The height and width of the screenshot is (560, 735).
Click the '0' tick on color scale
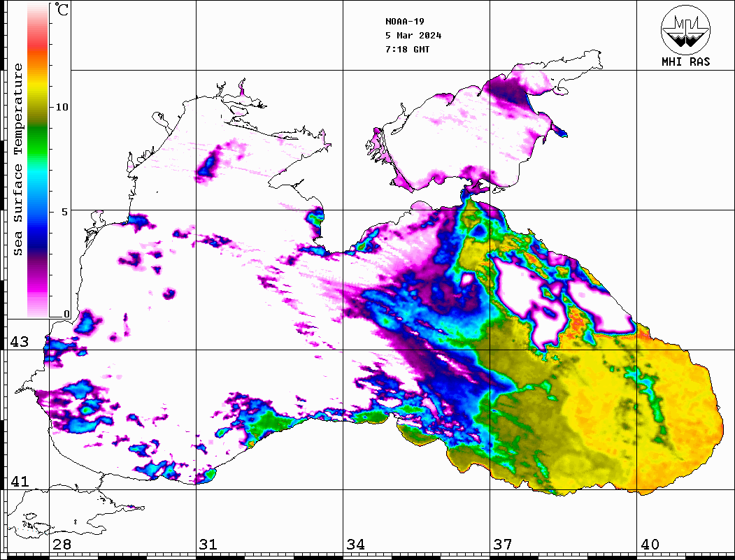pos(66,314)
